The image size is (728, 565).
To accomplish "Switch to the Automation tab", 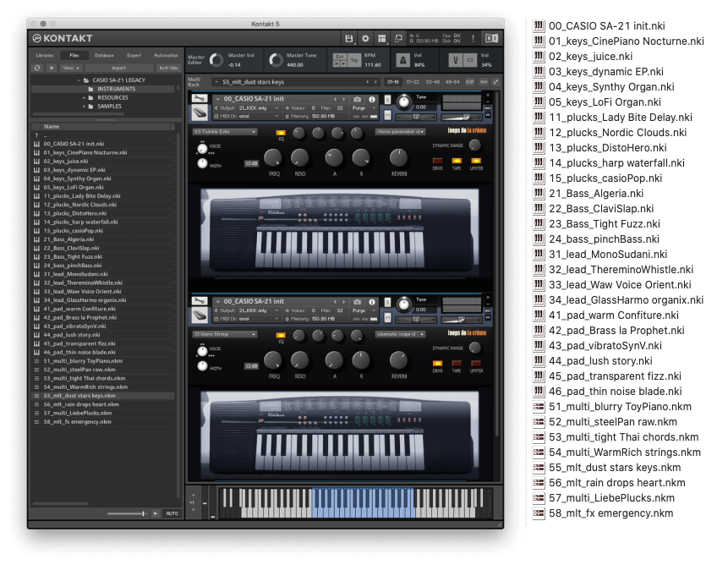I will coord(166,55).
